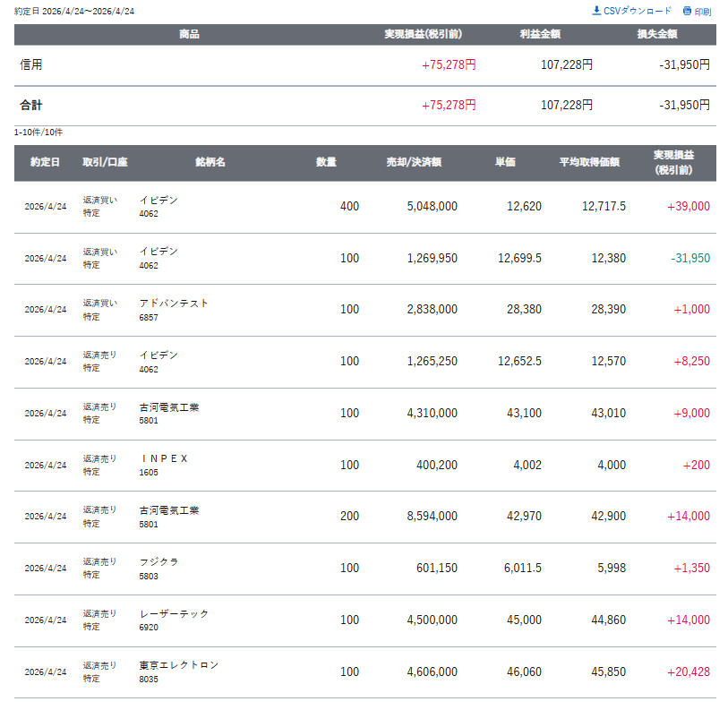Click the 平均取得価額 column header
This screenshot has height=710, width=728.
click(589, 163)
